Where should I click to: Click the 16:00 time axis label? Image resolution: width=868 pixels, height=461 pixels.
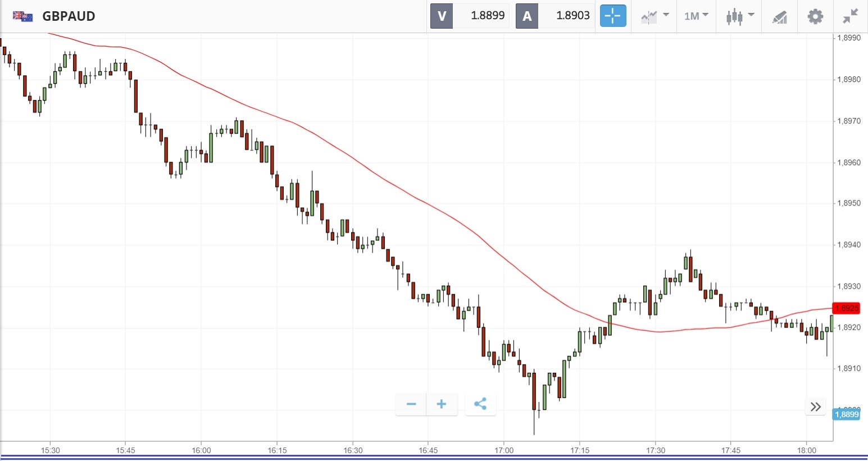[x=201, y=450]
